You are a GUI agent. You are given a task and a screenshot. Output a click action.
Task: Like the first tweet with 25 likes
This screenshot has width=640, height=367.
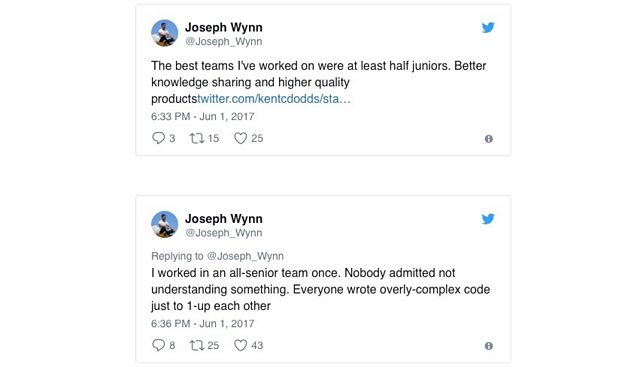coord(240,138)
